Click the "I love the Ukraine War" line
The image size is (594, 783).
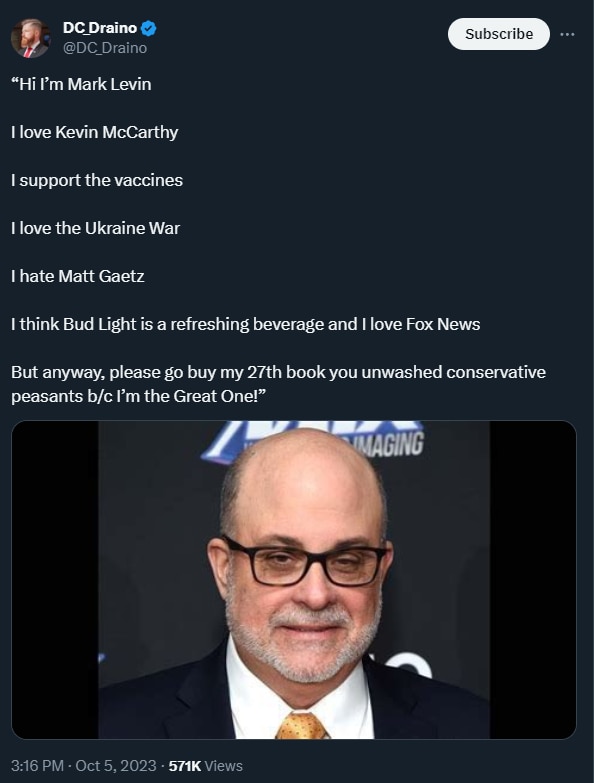[95, 228]
